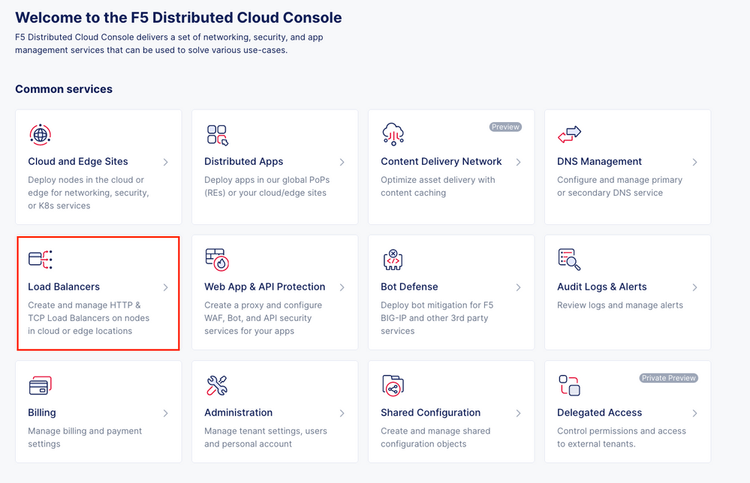The height and width of the screenshot is (483, 750).
Task: Click the Cloud and Edge Sites globe icon
Action: coord(40,135)
